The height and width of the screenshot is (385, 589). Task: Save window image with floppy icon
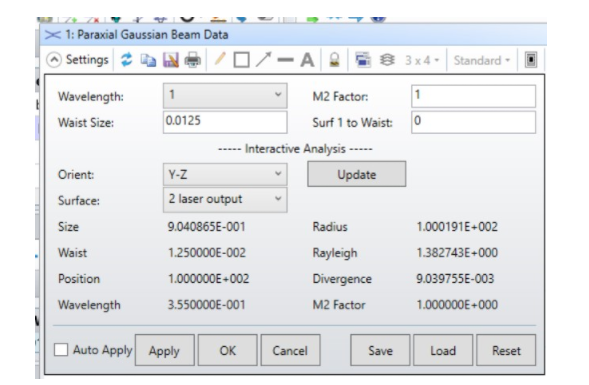(171, 60)
